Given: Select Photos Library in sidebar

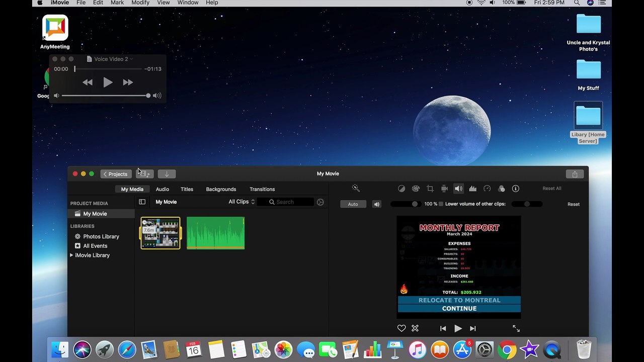Looking at the screenshot, I should (x=101, y=236).
